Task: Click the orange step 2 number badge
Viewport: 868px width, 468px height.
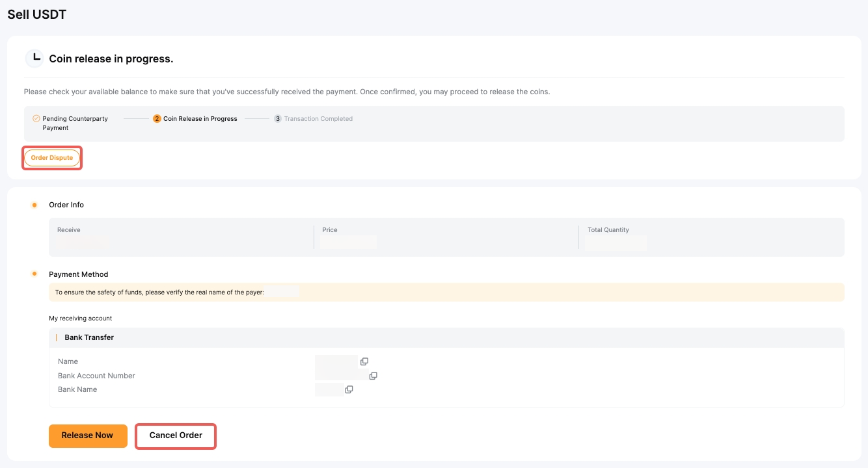Action: click(157, 119)
